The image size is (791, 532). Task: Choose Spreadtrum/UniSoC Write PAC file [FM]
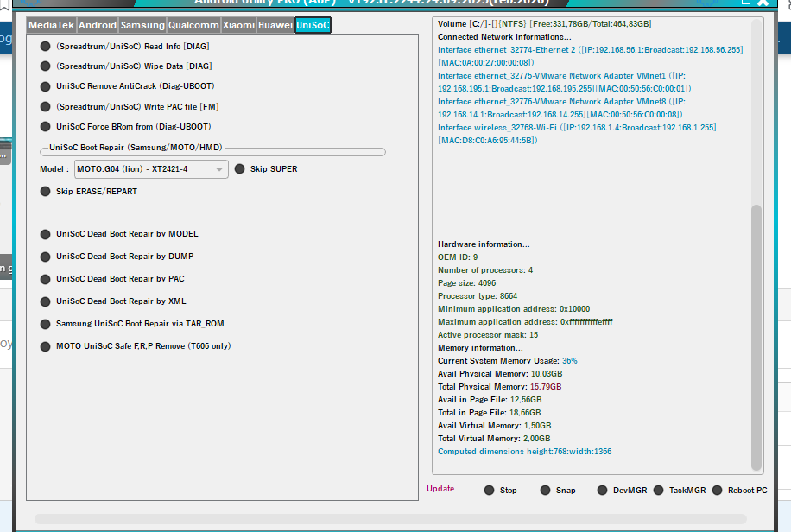coord(130,107)
